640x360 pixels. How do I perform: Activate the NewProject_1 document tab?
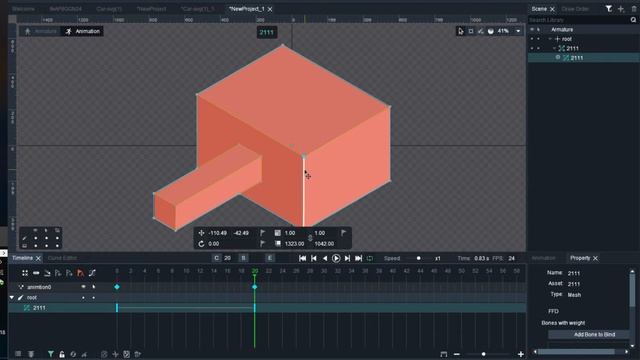tap(247, 9)
